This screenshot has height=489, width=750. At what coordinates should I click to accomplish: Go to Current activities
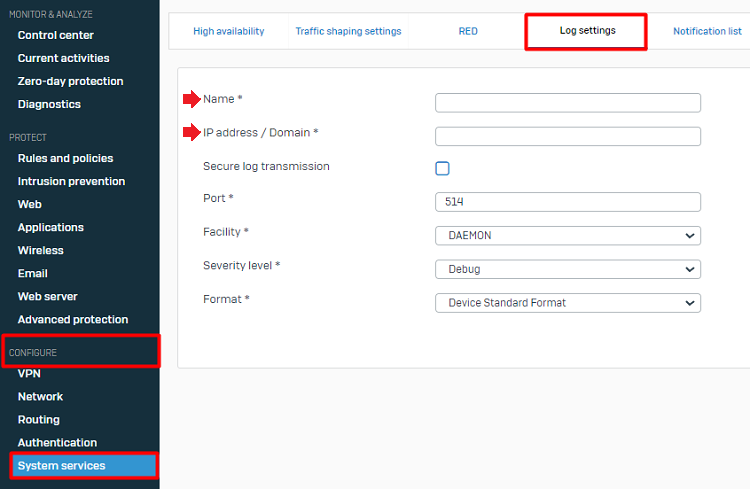pos(64,58)
